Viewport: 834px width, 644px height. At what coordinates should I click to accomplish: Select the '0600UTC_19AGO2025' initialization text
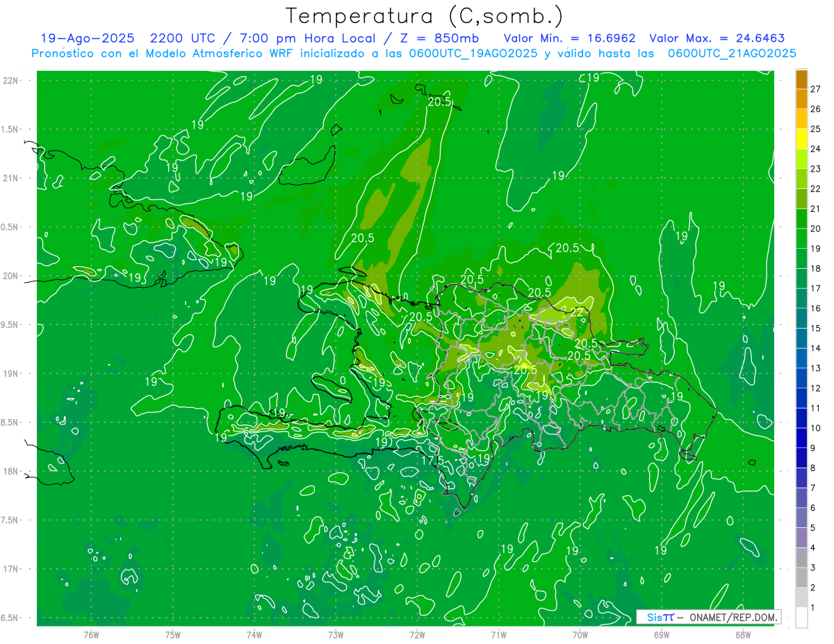pos(475,53)
